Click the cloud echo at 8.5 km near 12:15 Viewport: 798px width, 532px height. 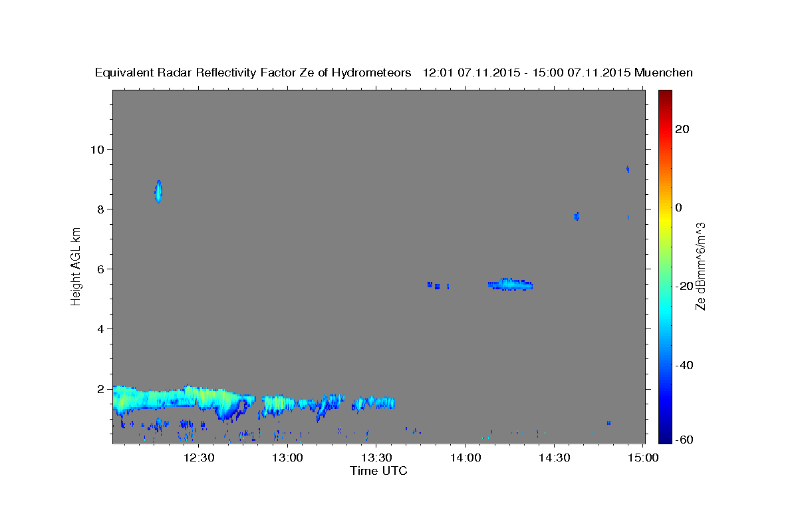click(158, 191)
